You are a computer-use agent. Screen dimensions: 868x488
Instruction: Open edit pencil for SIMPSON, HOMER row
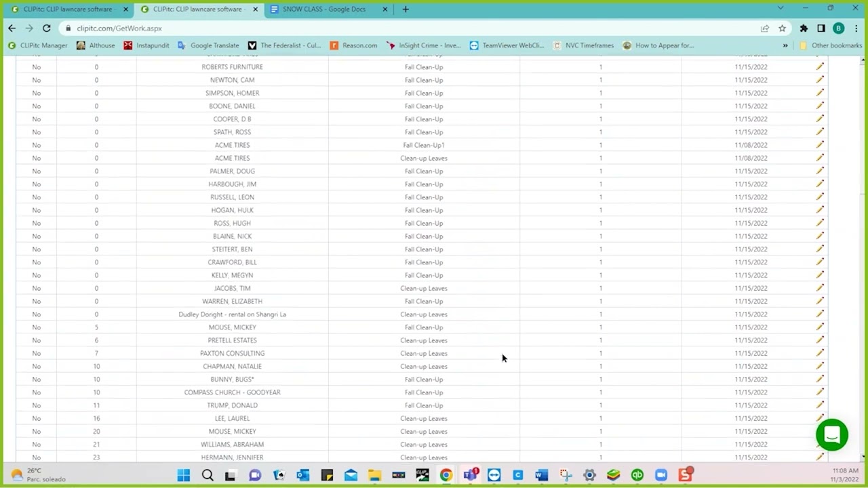pyautogui.click(x=820, y=93)
